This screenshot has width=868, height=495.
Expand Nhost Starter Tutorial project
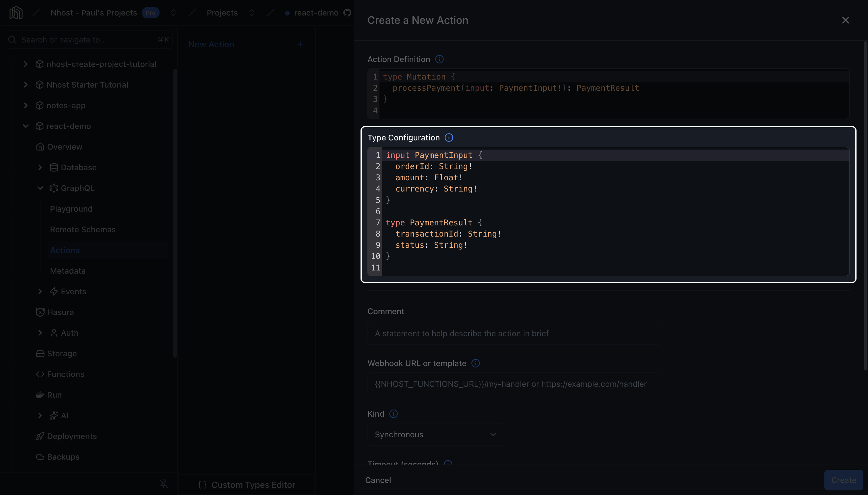(26, 85)
